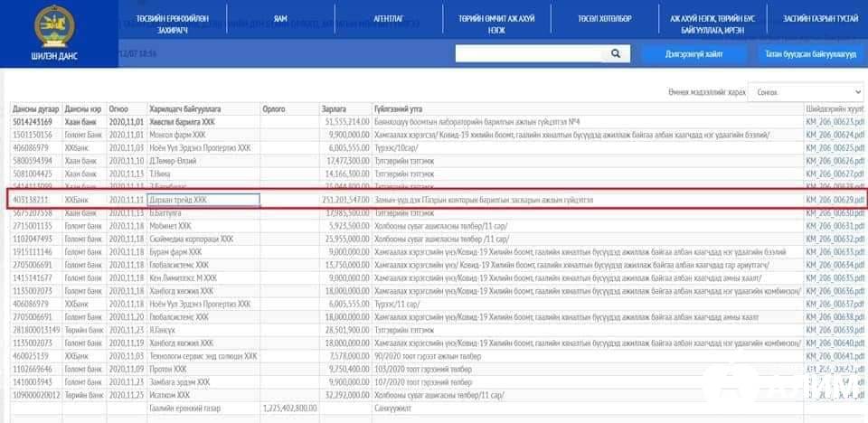
Task: Focus the search text field
Action: tap(529, 53)
